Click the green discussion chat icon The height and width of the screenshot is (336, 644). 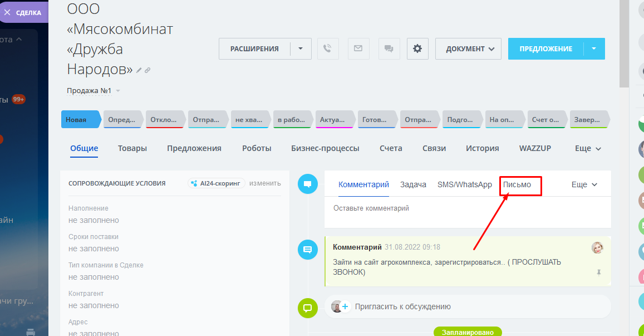[308, 308]
